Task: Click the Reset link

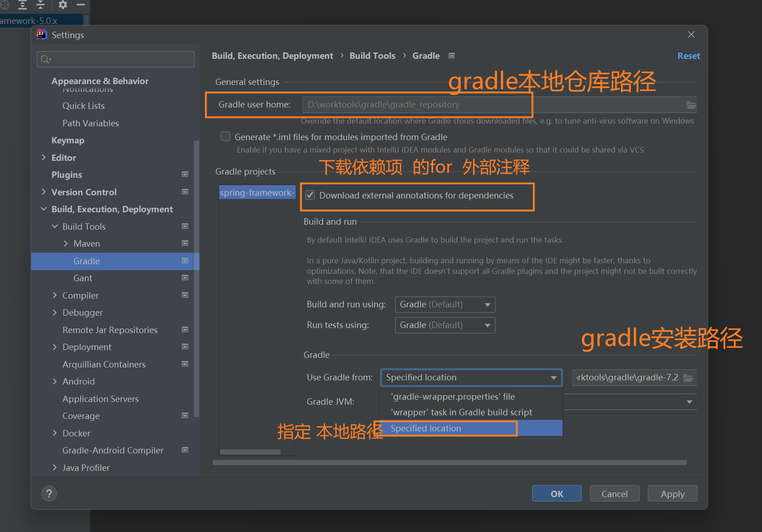Action: click(688, 56)
